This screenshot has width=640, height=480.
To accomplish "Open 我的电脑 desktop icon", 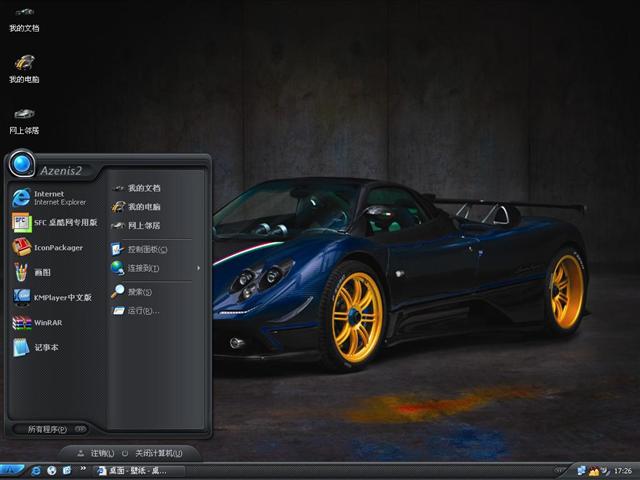I will click(24, 67).
